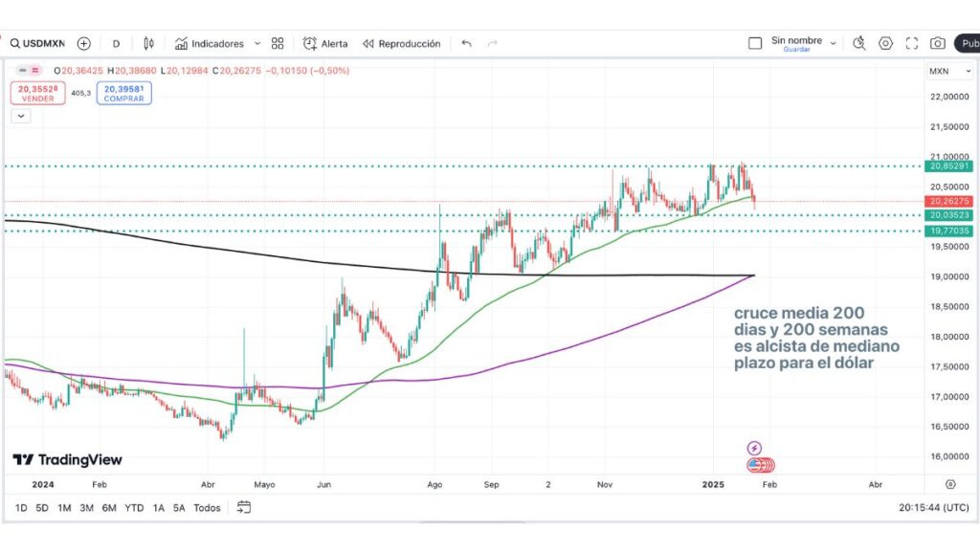The image size is (980, 551).
Task: Open the USDMXN symbol search
Action: 36,43
